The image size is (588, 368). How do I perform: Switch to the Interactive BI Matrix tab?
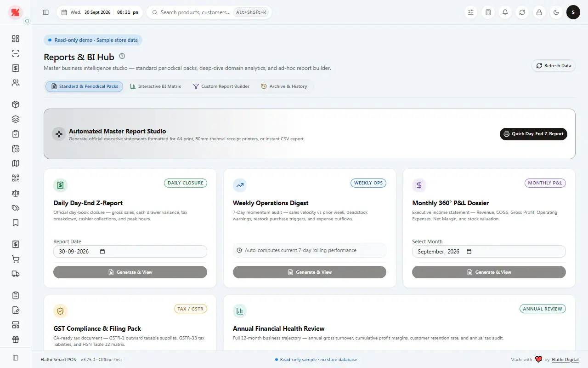click(x=156, y=86)
